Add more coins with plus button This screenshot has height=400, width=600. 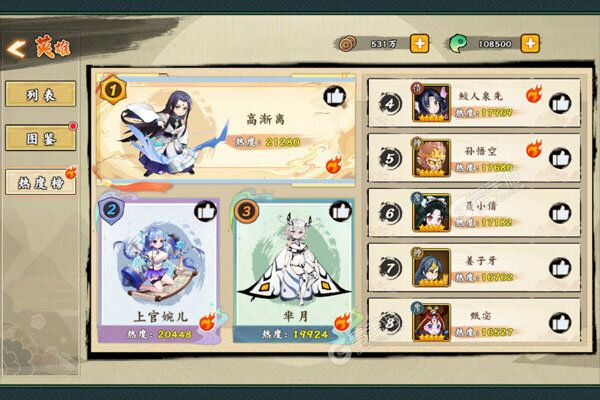[x=420, y=44]
